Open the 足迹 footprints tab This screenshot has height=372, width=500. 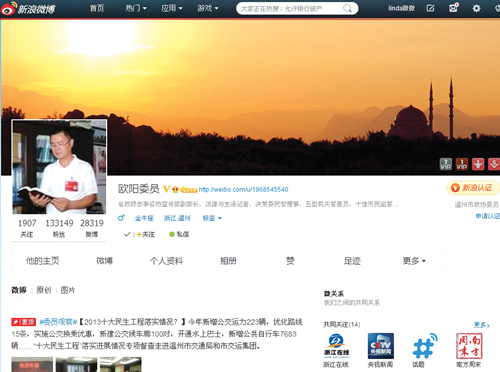click(352, 261)
